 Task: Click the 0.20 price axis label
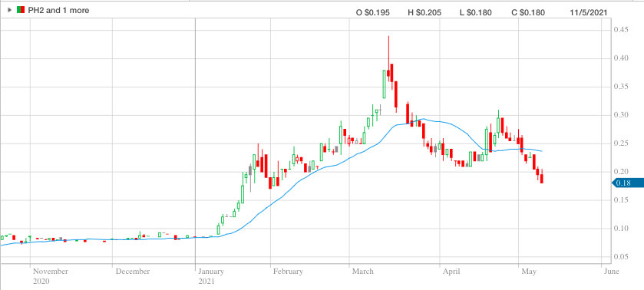coord(620,172)
